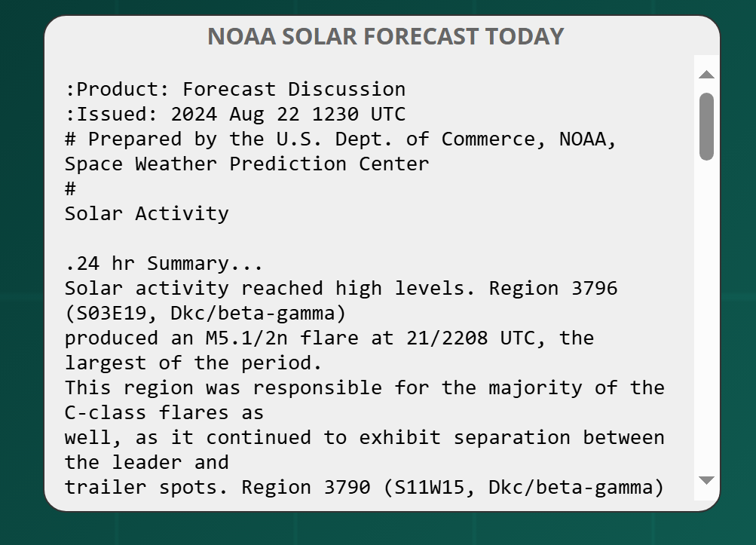
Task: Click the text 'Region 3796'
Action: [x=553, y=289]
